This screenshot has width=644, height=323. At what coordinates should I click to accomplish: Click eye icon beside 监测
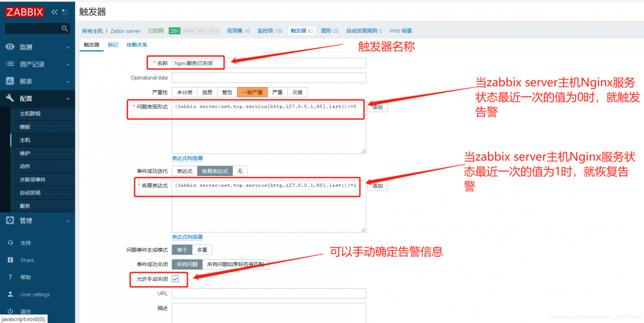pyautogui.click(x=10, y=47)
